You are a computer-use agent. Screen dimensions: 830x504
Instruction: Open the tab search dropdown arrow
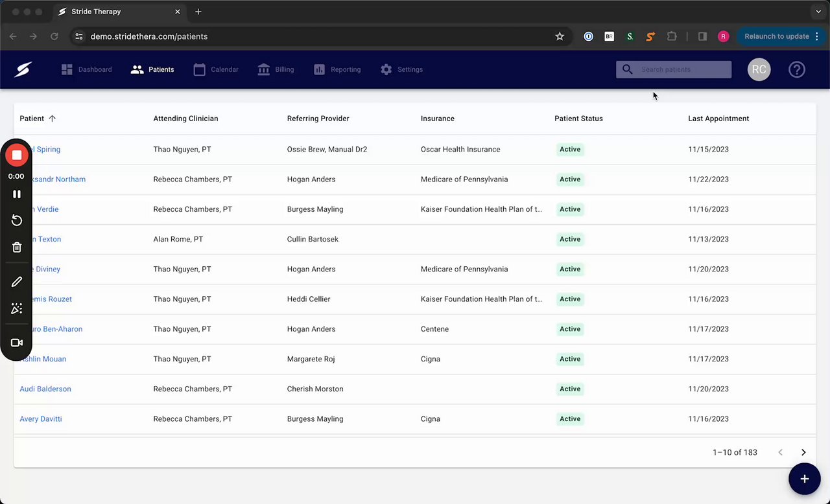[819, 12]
